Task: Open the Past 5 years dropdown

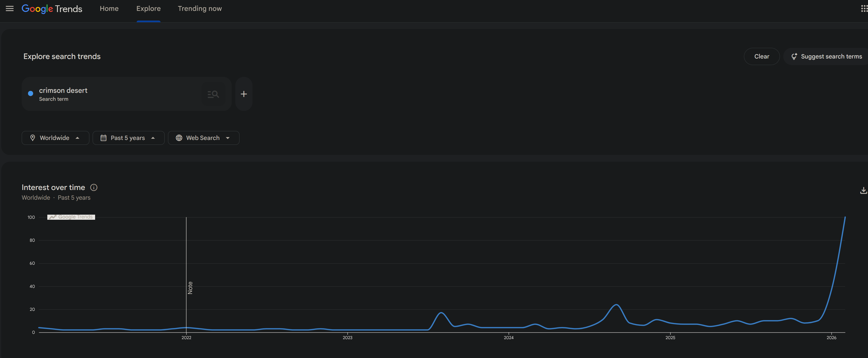Action: (128, 138)
